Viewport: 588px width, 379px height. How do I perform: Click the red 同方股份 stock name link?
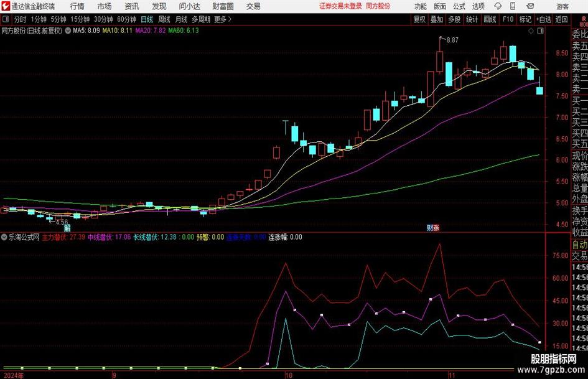(378, 6)
